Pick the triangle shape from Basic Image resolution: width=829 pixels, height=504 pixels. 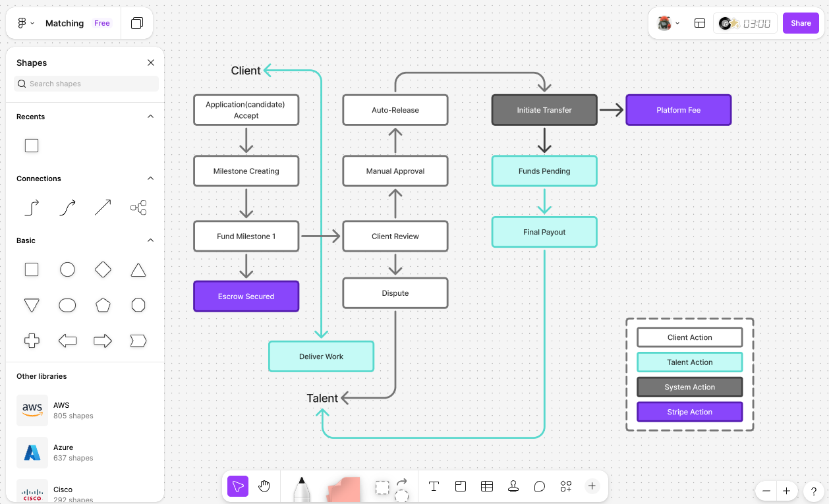(138, 269)
